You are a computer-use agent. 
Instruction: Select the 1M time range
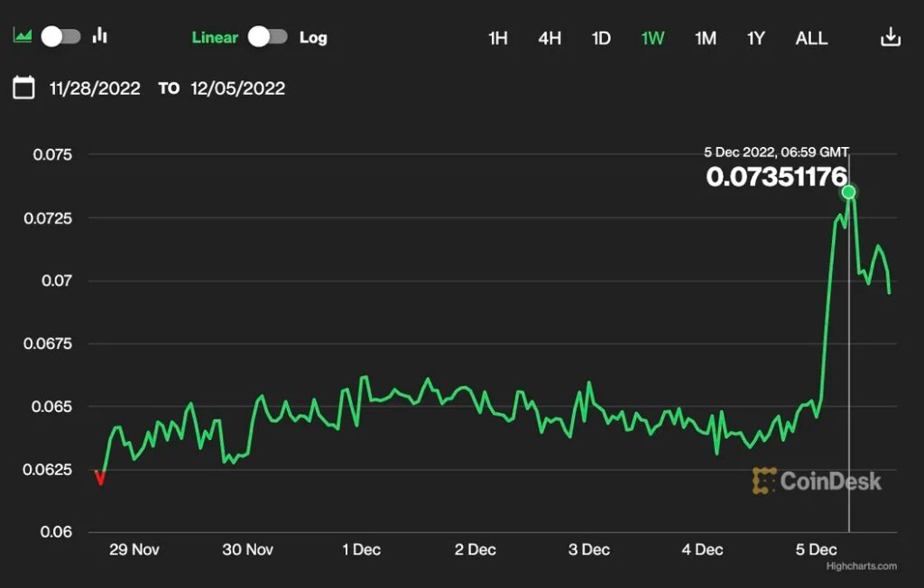click(x=706, y=38)
